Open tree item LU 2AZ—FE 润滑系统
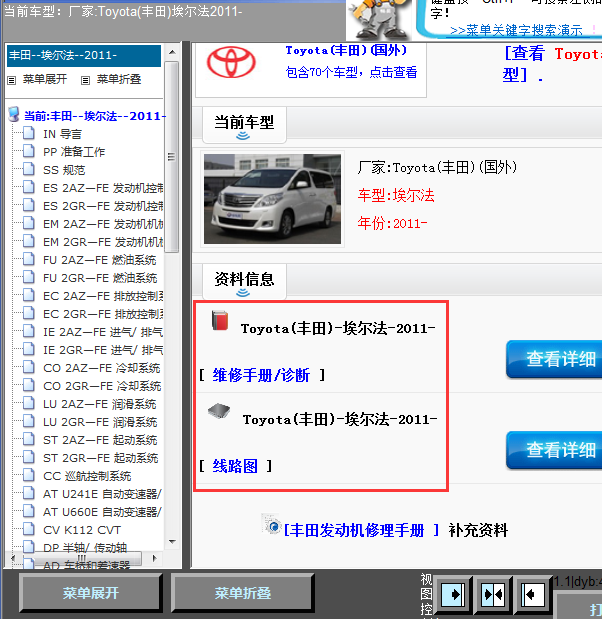 [99, 404]
